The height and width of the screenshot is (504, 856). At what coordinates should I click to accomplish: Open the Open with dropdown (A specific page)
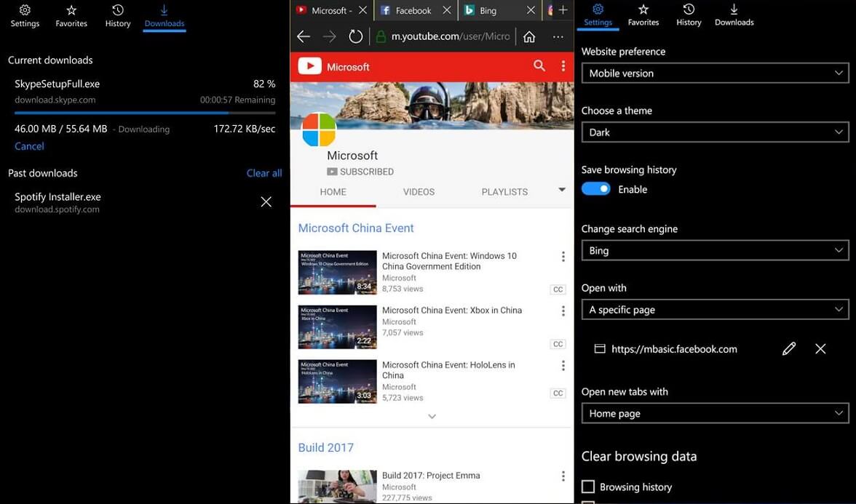(x=715, y=309)
